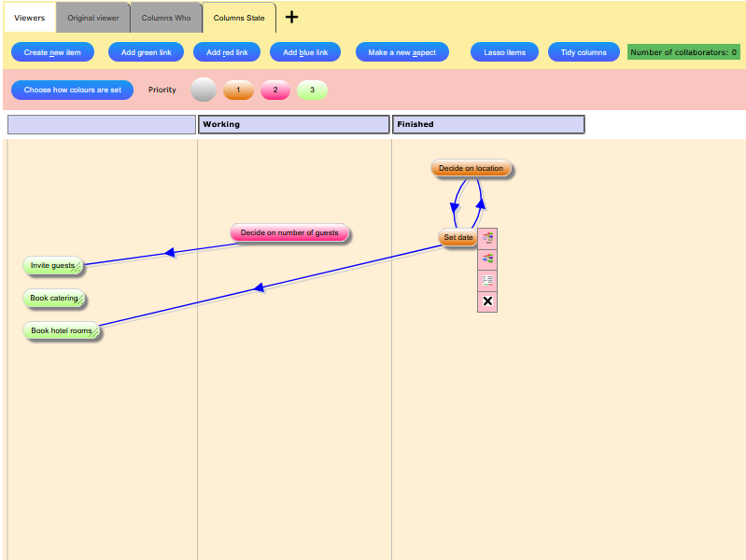Open the Columns Who tab

coord(166,18)
